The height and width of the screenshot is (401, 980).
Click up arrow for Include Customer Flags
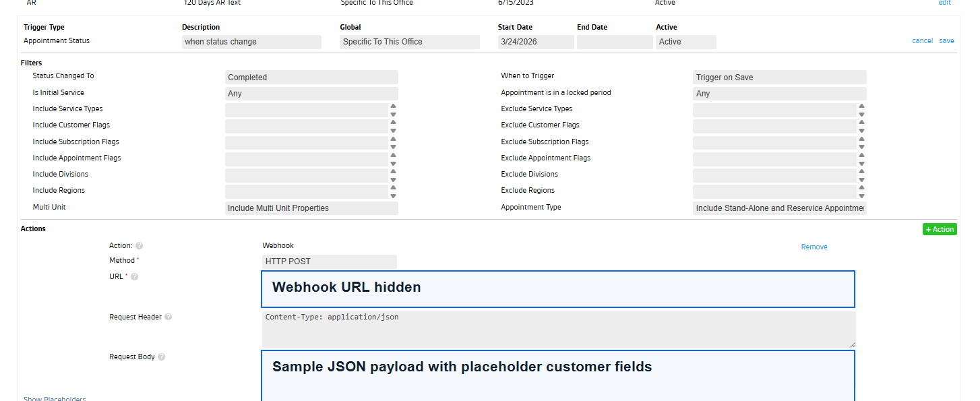tap(393, 123)
